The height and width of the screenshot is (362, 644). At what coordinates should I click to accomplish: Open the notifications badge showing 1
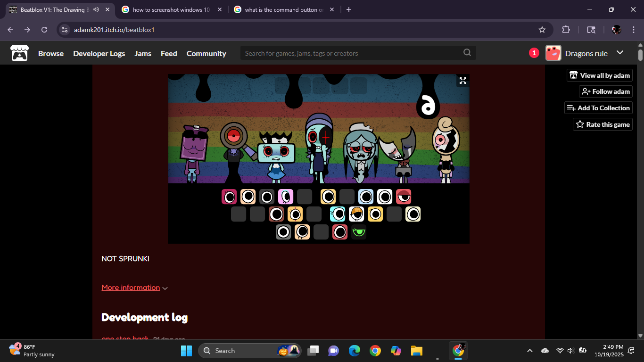534,53
